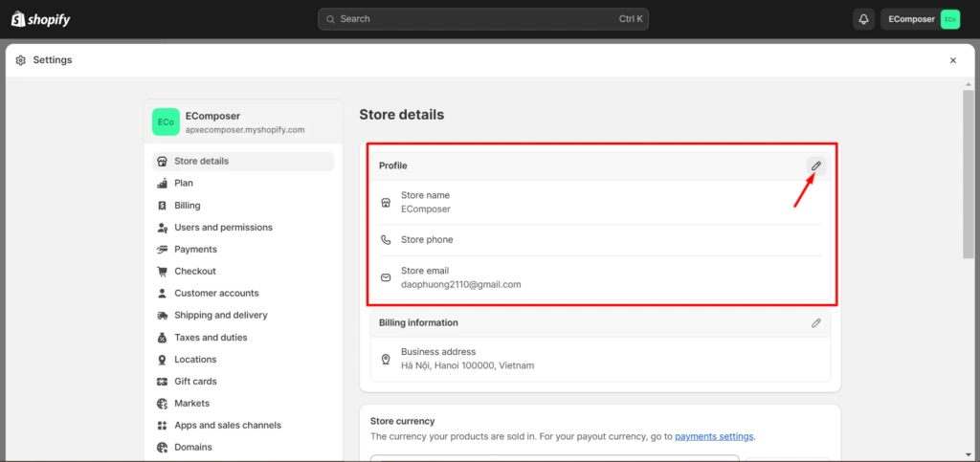
Task: Click the Profile edit pencil icon
Action: [x=815, y=166]
